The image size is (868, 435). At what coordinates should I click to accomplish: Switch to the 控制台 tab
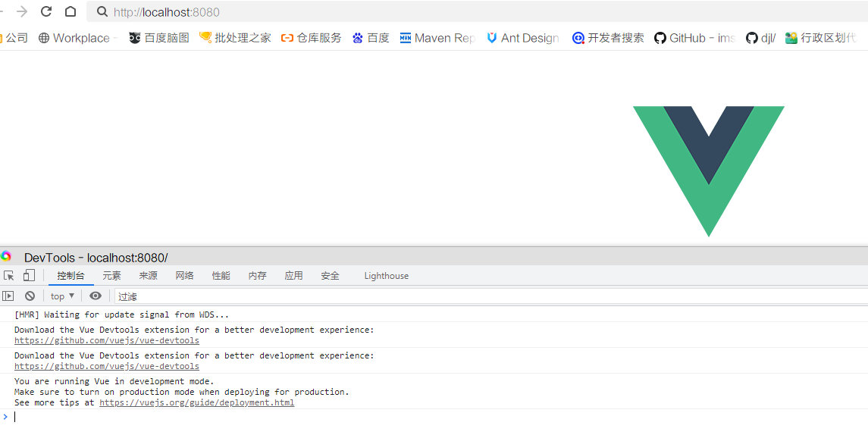point(71,276)
